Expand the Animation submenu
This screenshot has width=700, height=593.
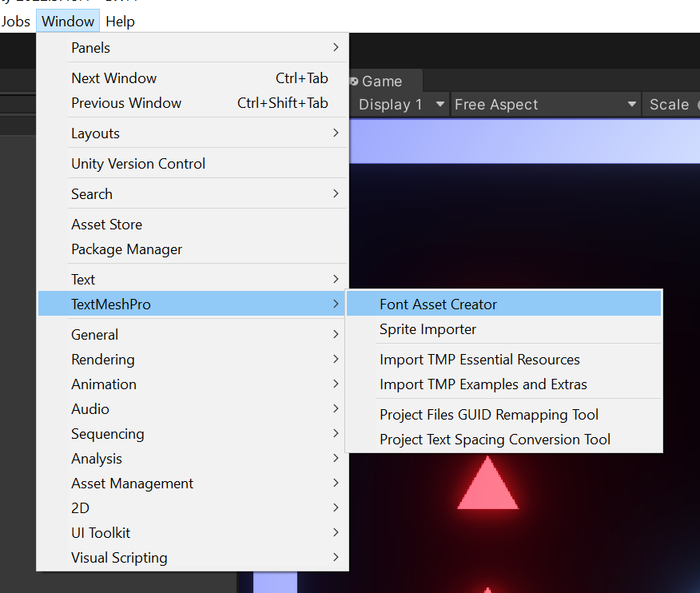[192, 384]
